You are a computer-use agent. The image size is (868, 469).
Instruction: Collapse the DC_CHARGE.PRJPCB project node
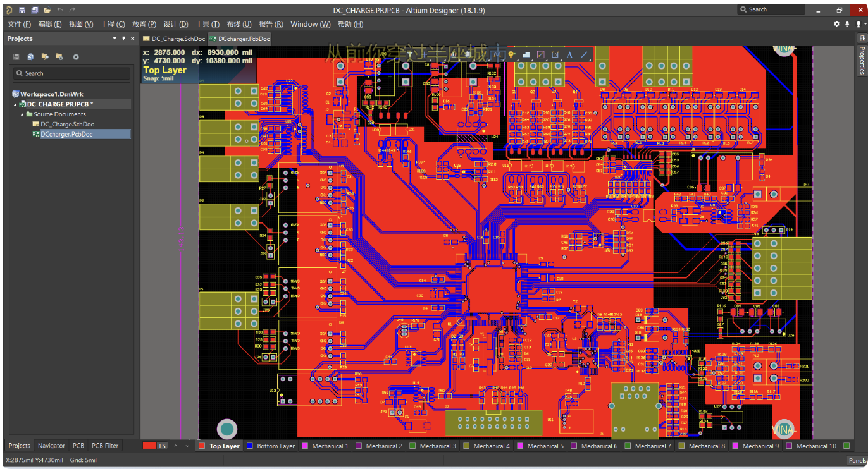click(15, 104)
